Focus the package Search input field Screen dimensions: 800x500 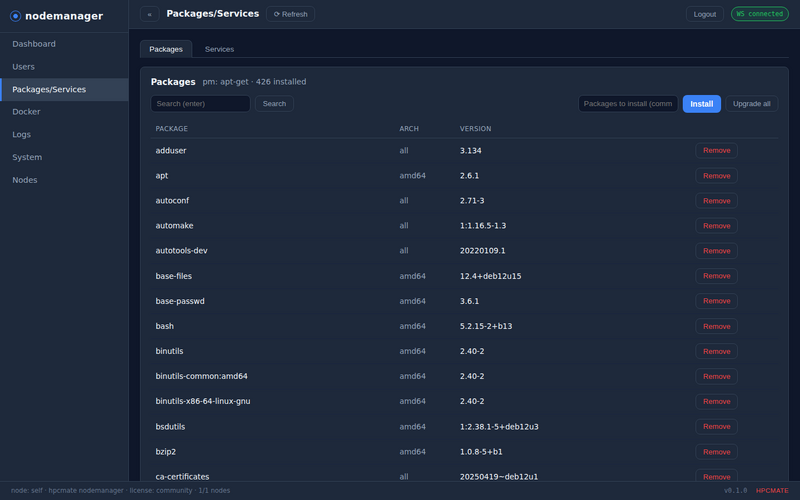201,104
